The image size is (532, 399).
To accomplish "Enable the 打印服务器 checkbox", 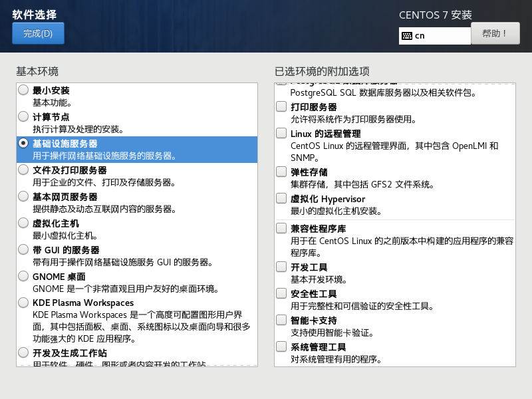I will [x=281, y=106].
